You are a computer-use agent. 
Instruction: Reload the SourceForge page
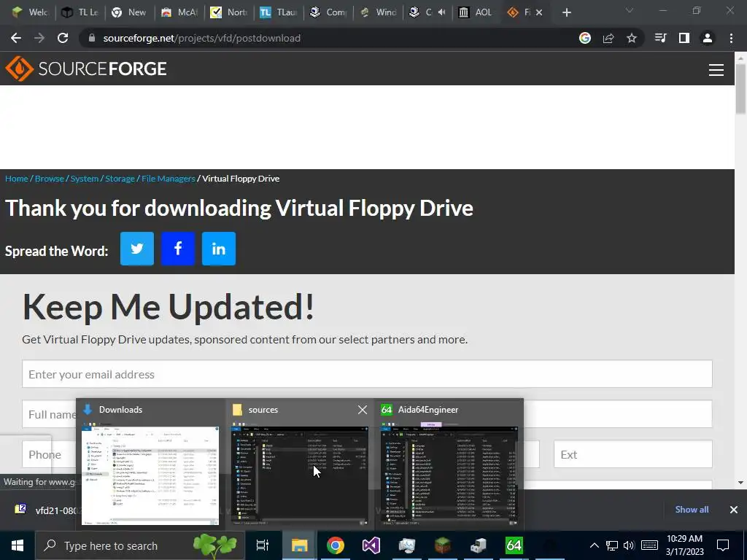(63, 38)
